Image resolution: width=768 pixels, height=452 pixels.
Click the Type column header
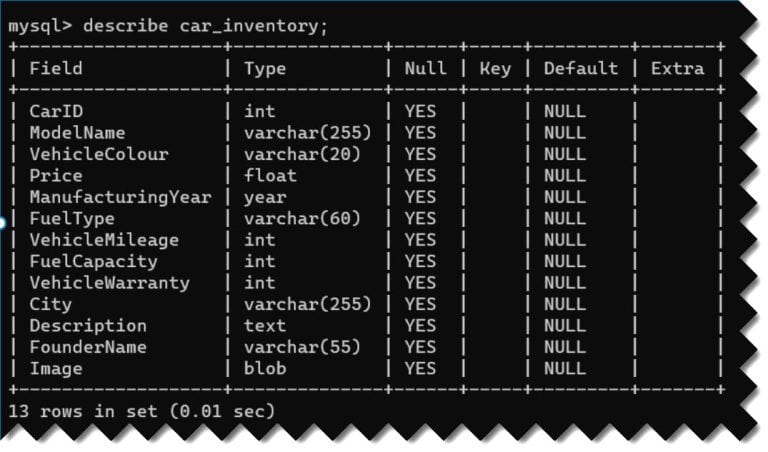pos(265,69)
